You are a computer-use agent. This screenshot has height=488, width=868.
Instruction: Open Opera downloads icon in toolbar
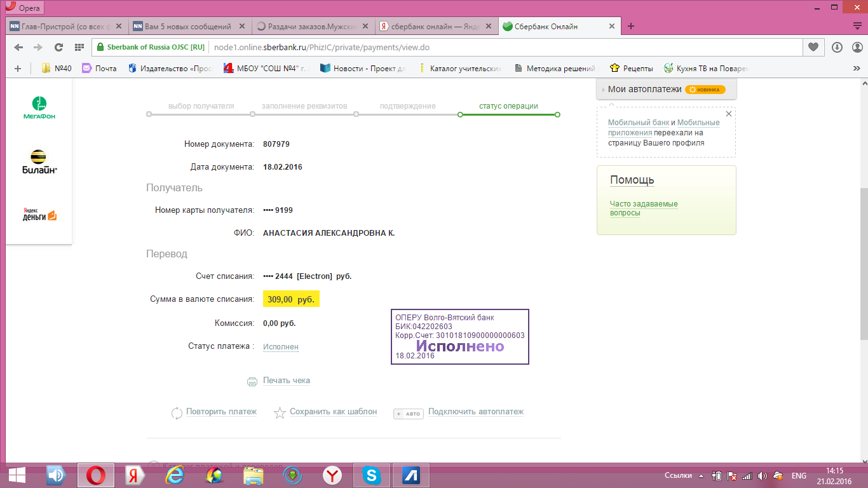(x=837, y=47)
